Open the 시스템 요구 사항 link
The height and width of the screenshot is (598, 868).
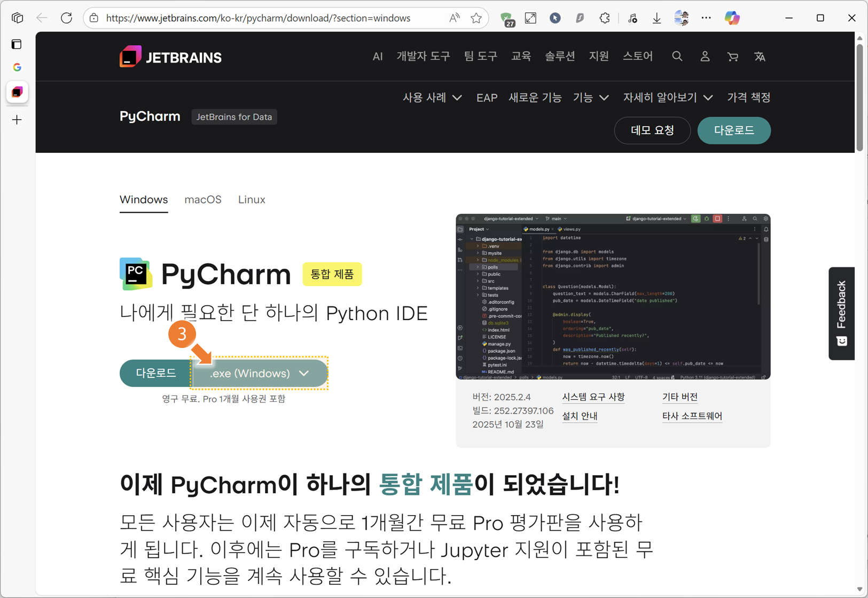[x=593, y=397]
